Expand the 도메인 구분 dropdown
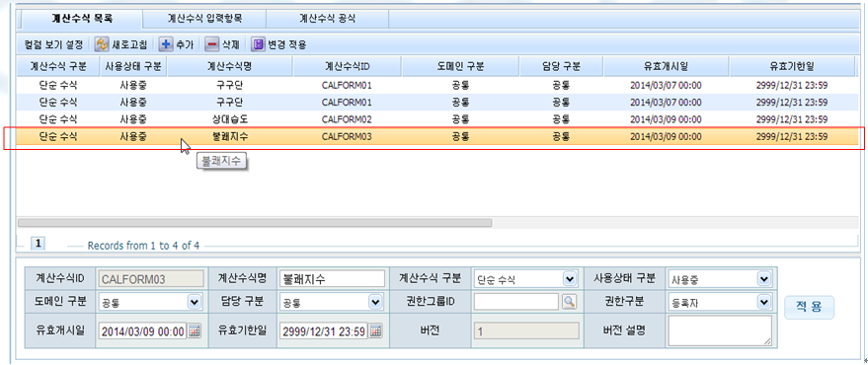The width and height of the screenshot is (868, 365). pyautogui.click(x=195, y=302)
